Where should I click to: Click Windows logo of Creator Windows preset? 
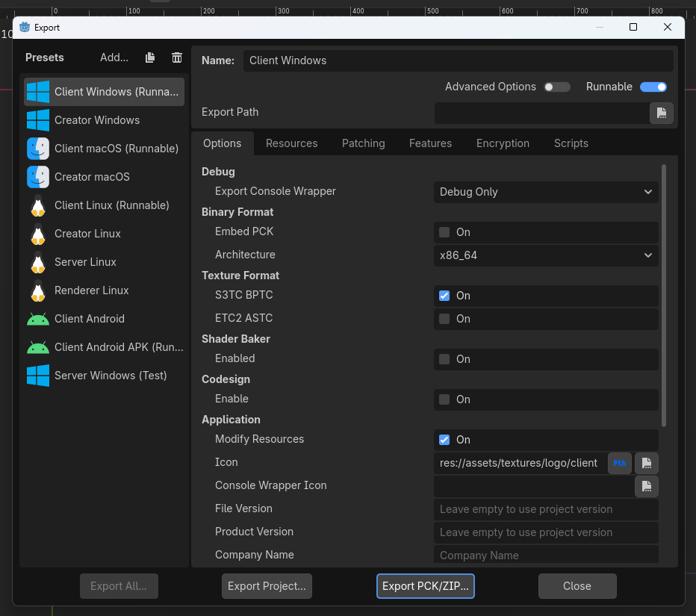(x=38, y=119)
